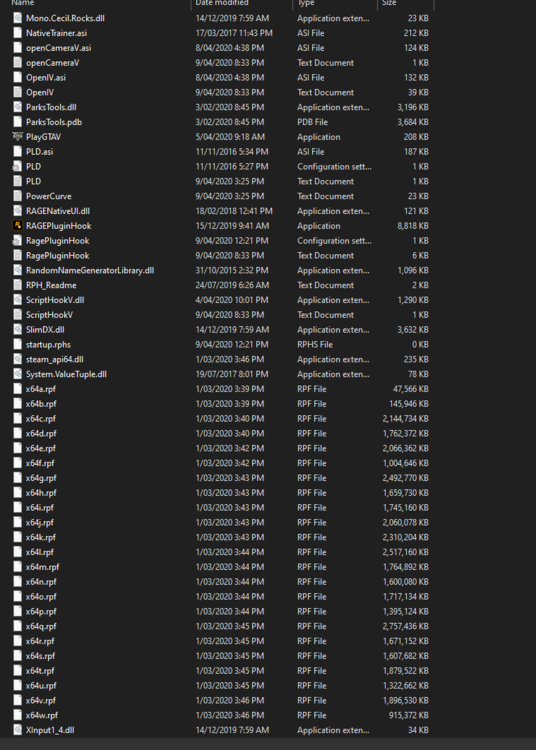The height and width of the screenshot is (750, 536).
Task: Select the ScriptHookV.dll file icon
Action: tap(17, 300)
